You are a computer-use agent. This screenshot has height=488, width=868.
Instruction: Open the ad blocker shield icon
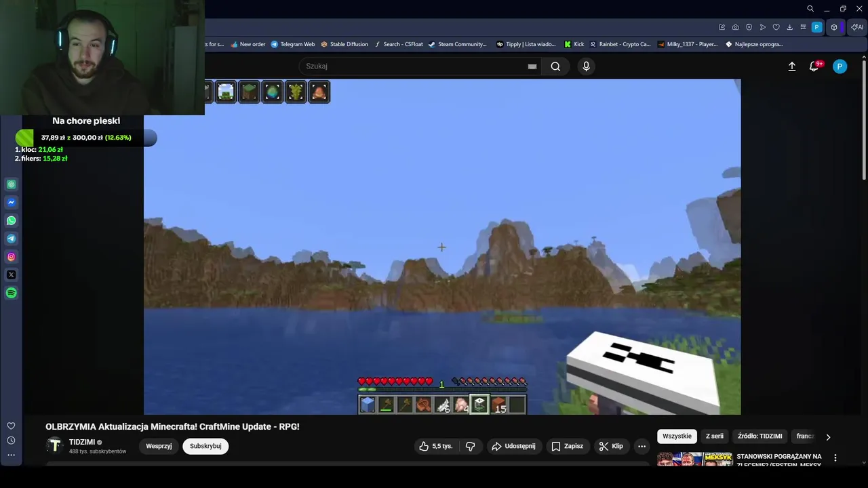pos(749,27)
